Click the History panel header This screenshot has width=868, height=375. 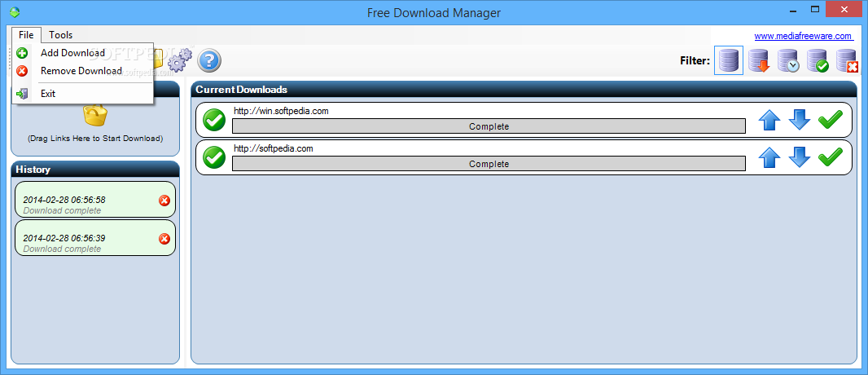pyautogui.click(x=95, y=170)
